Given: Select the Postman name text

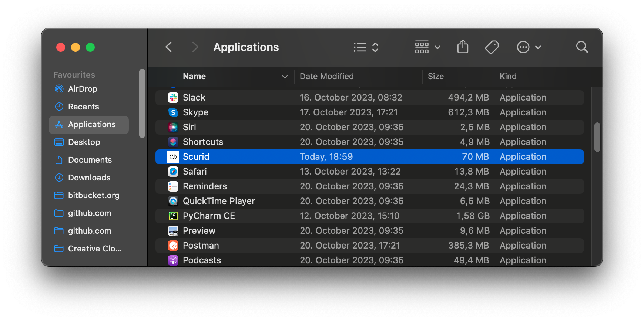Looking at the screenshot, I should [201, 246].
